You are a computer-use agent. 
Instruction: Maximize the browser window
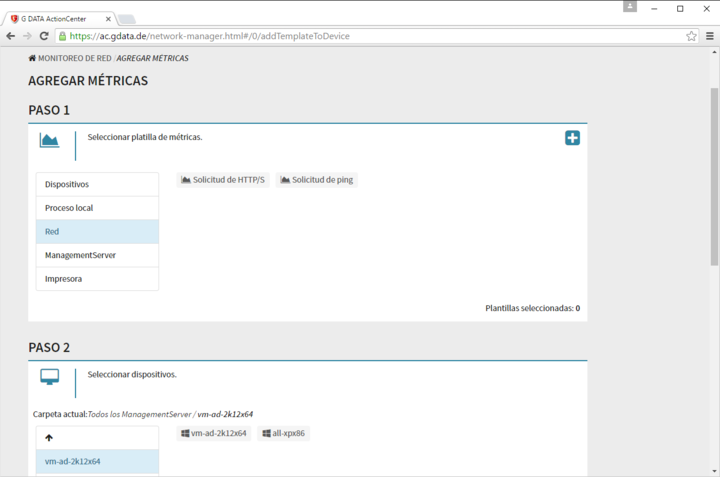point(680,9)
